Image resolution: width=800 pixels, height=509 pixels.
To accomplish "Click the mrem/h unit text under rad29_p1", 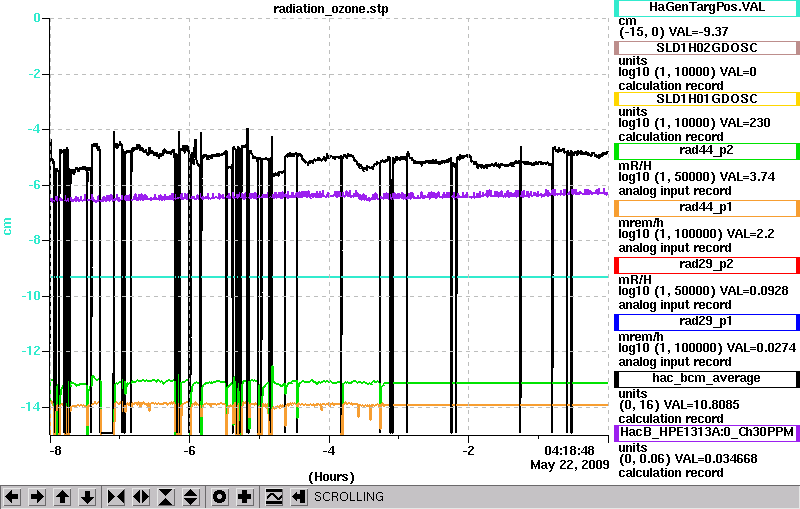I will coord(641,337).
